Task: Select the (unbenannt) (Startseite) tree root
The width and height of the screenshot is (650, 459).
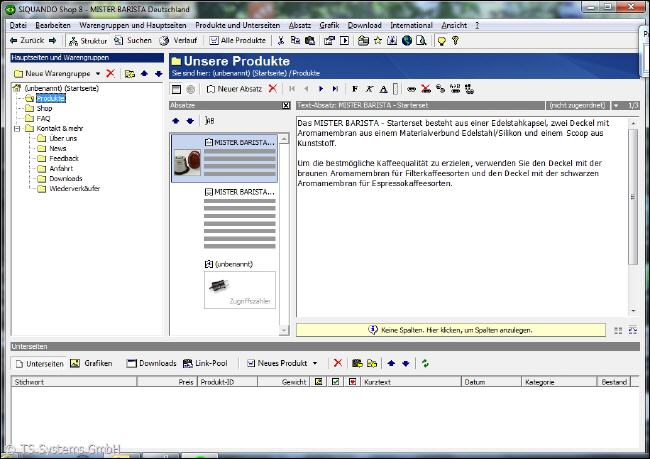Action: click(61, 88)
